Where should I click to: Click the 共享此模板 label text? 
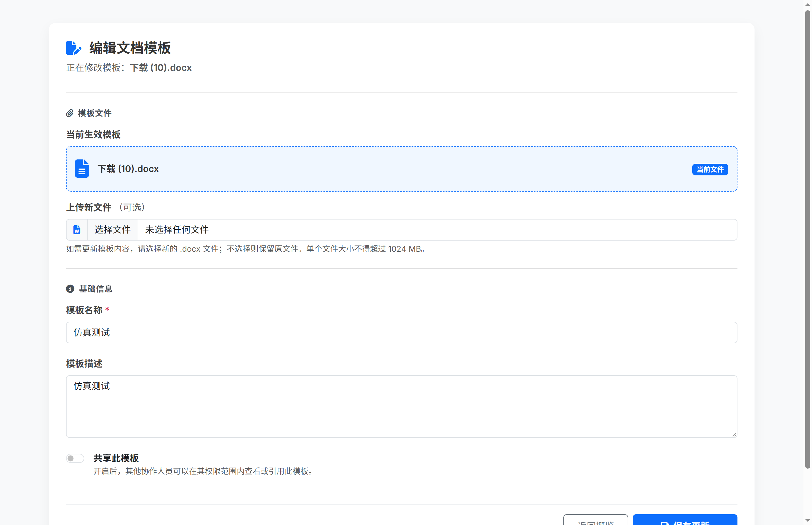click(116, 458)
